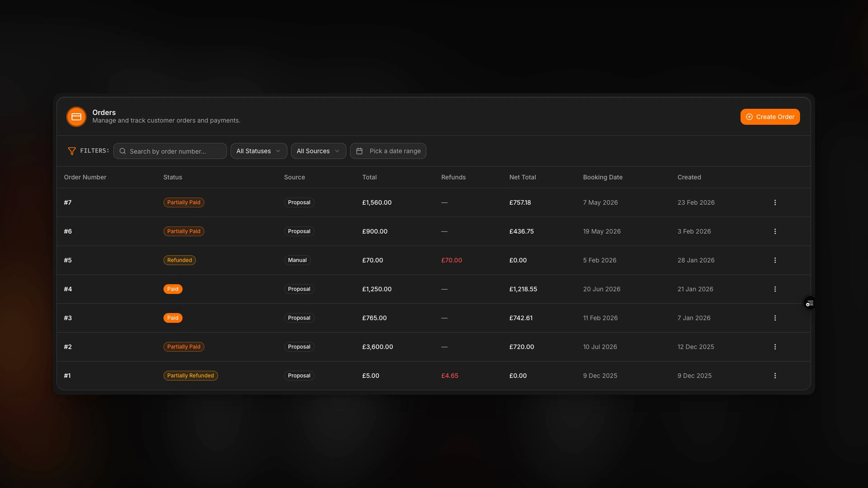Click the £436.75 net total

(x=521, y=231)
